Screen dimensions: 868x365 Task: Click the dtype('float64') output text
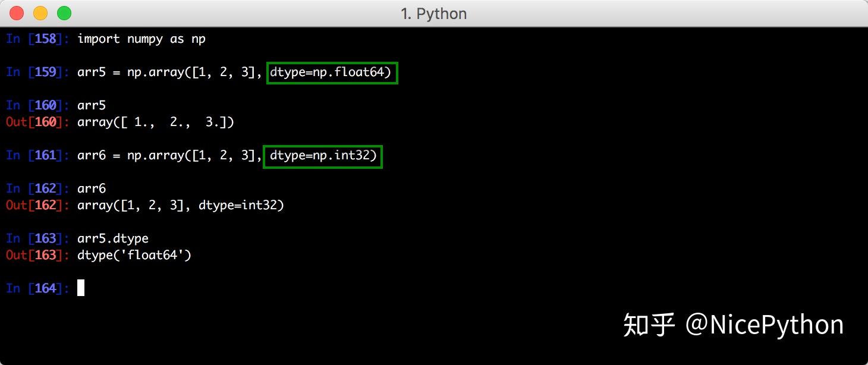(134, 256)
